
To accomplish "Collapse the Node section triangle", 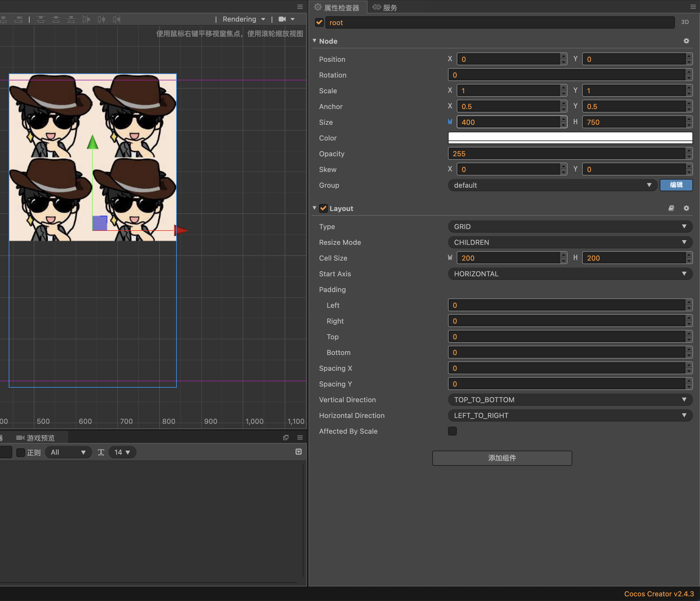I will (x=314, y=41).
